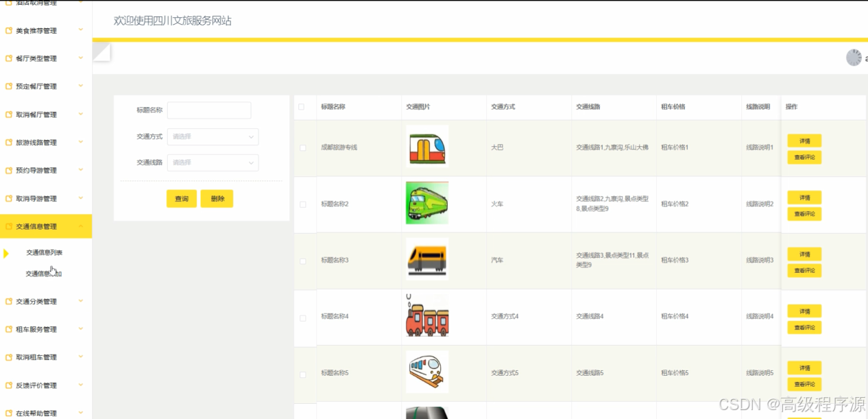Screen dimensions: 868x419
Task: Click the 查询 search button
Action: coord(182,199)
